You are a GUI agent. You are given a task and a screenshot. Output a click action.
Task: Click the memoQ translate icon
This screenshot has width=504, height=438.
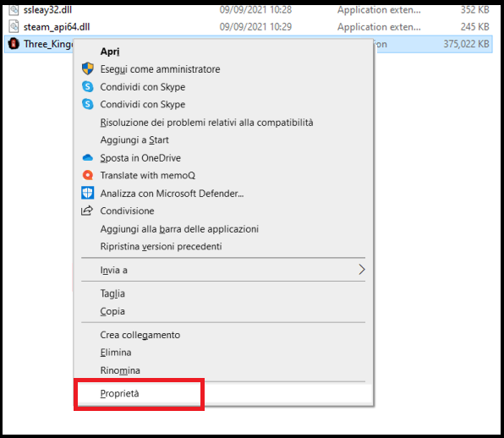(x=87, y=175)
